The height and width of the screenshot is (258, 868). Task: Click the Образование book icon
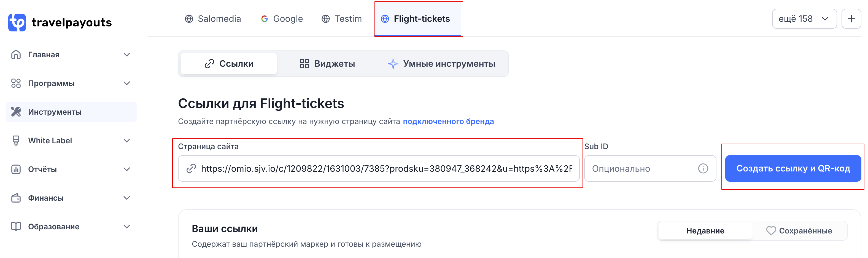pyautogui.click(x=16, y=226)
